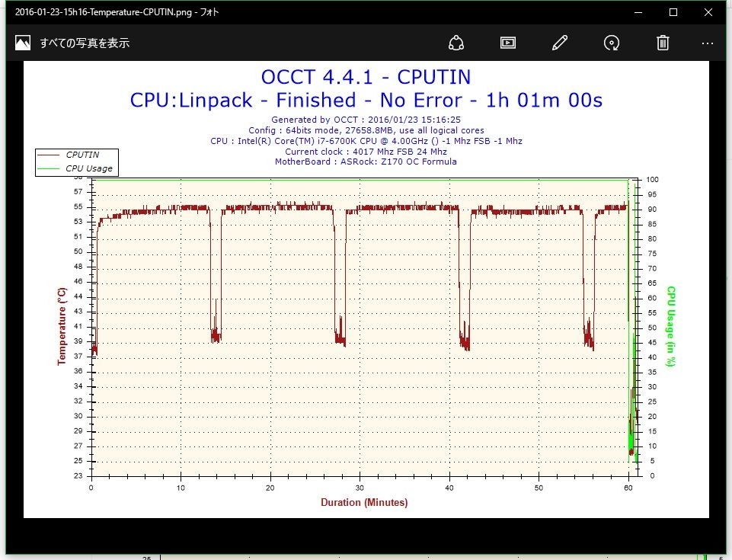Image resolution: width=732 pixels, height=560 pixels.
Task: Click the photo collection icon at top left
Action: coord(22,43)
